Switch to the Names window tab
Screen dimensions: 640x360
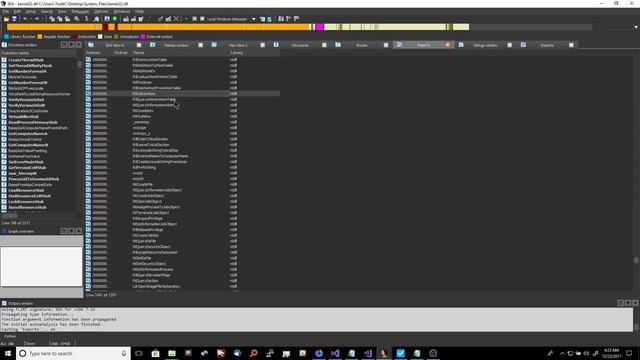click(x=176, y=45)
